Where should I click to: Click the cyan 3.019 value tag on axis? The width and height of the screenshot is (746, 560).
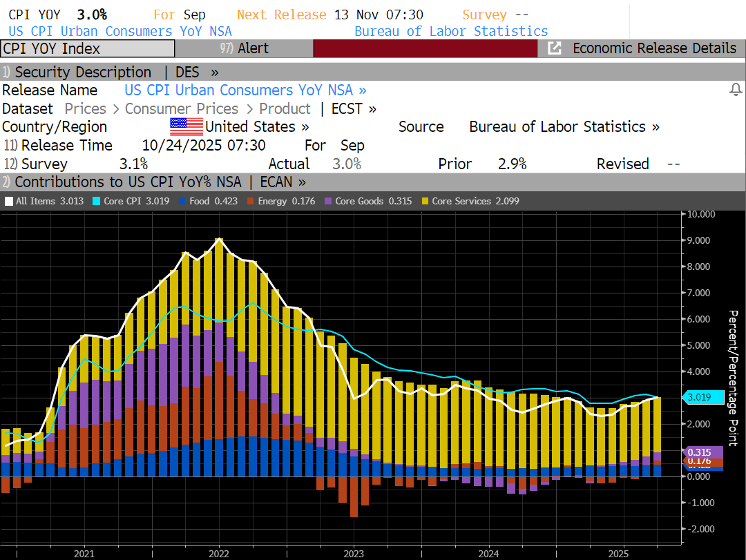point(702,397)
